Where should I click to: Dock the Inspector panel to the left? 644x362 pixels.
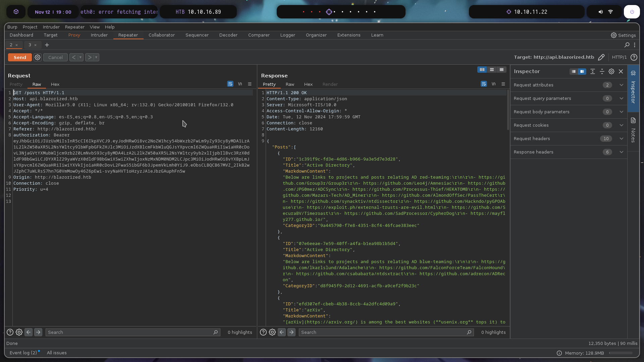click(x=574, y=71)
